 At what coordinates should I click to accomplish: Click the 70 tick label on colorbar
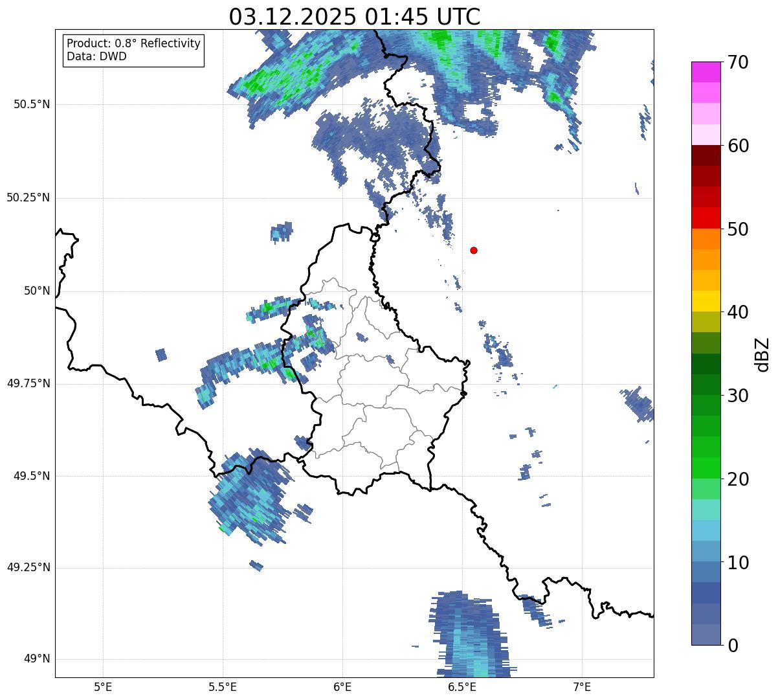coord(739,63)
